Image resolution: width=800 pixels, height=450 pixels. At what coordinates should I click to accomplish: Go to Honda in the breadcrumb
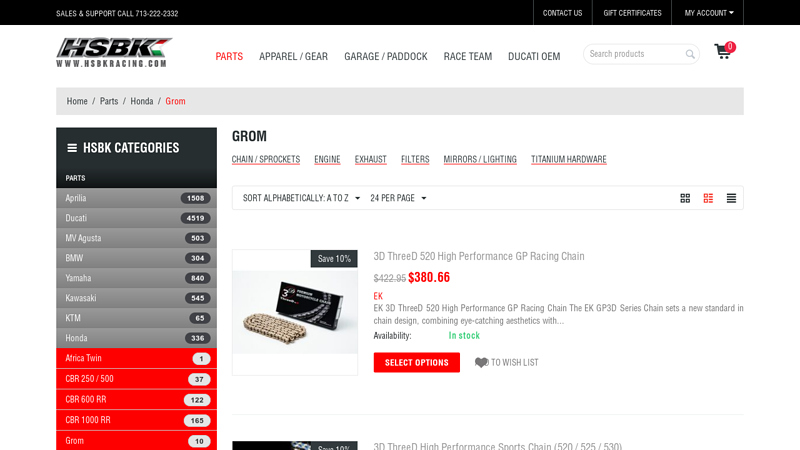click(x=142, y=101)
